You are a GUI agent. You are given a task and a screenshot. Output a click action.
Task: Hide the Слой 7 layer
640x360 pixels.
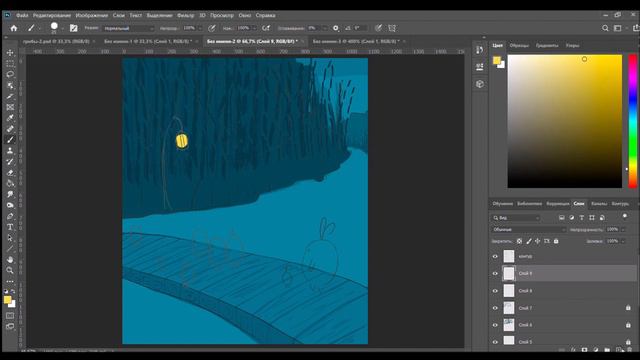pyautogui.click(x=495, y=308)
